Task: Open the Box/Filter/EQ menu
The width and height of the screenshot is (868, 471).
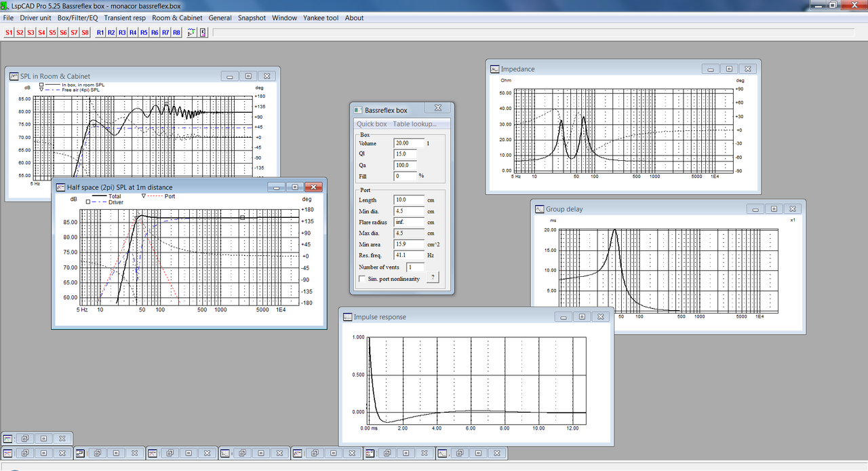Action: [77, 18]
